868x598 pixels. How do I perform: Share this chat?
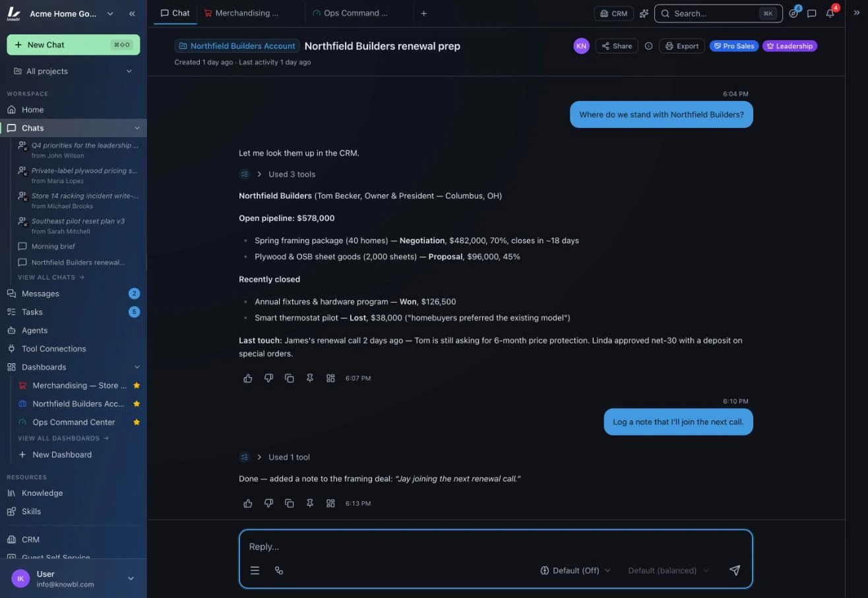[x=617, y=46]
